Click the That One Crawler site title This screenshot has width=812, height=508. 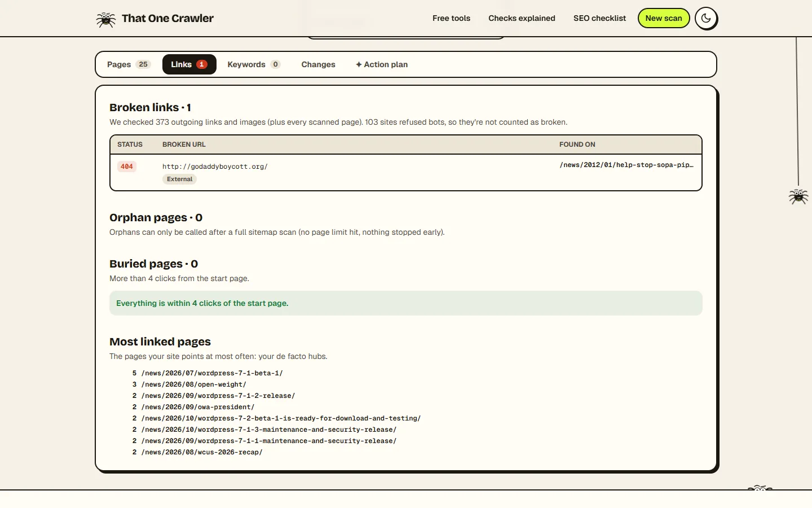coord(167,18)
